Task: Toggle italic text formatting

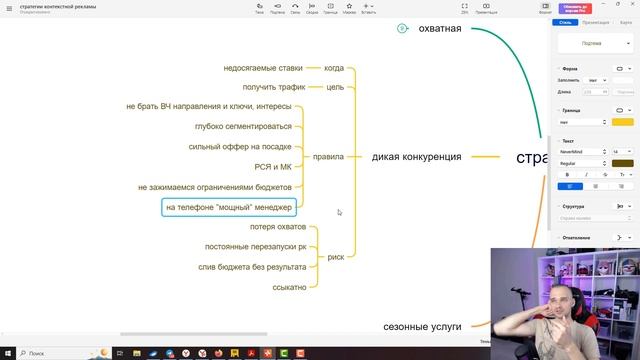Action: pyautogui.click(x=586, y=175)
